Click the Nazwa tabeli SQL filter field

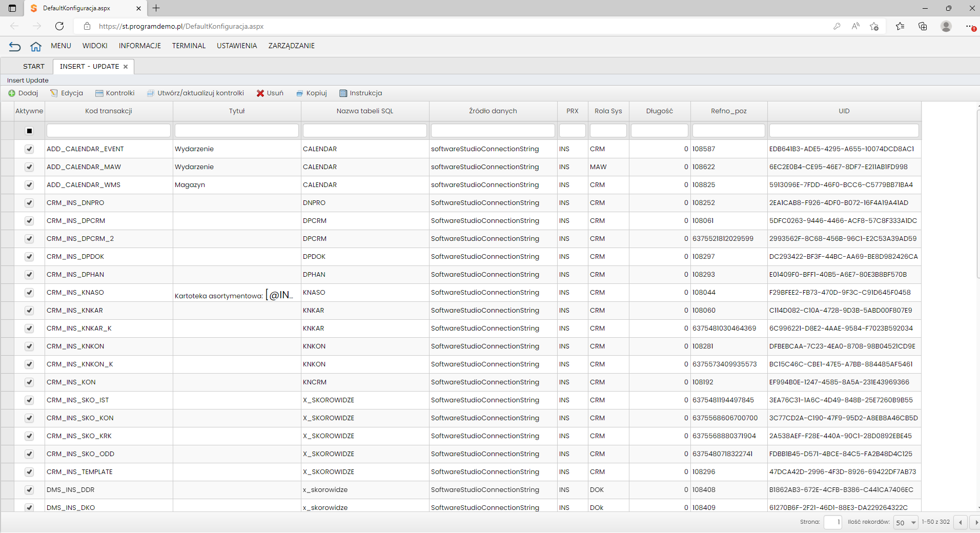coord(365,131)
